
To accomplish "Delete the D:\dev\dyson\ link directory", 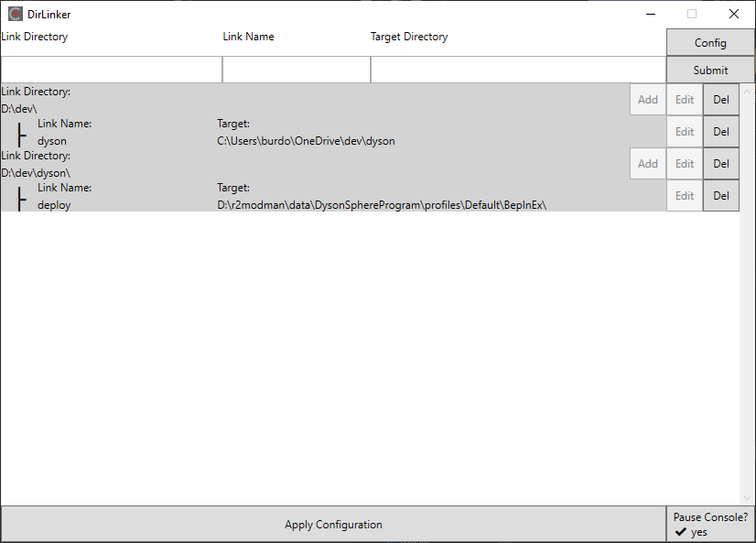I will (x=721, y=164).
